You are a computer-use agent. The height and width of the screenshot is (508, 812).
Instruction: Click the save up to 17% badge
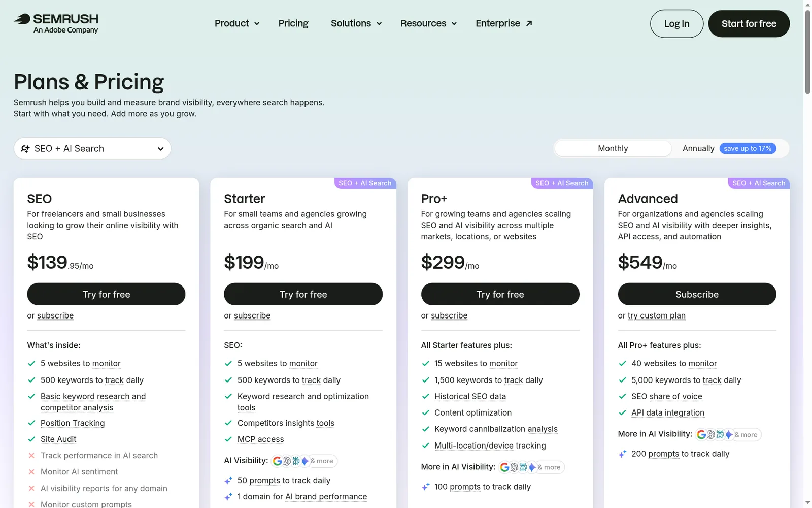click(748, 148)
